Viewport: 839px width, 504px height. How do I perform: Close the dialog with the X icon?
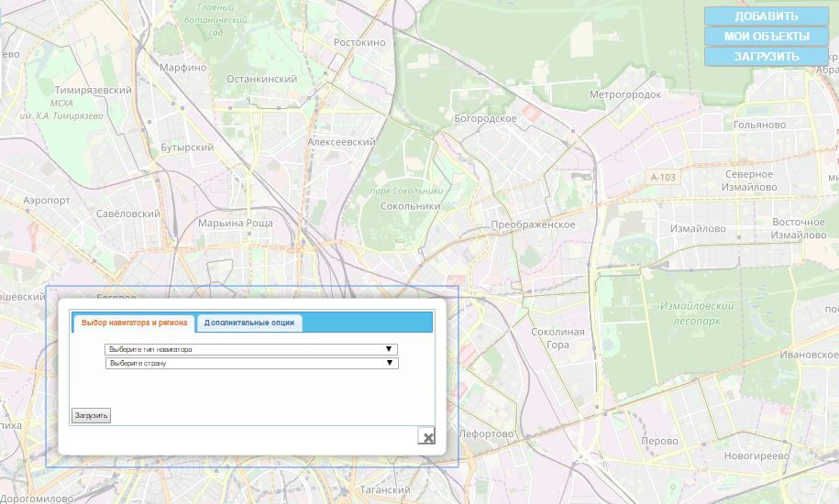pos(426,435)
